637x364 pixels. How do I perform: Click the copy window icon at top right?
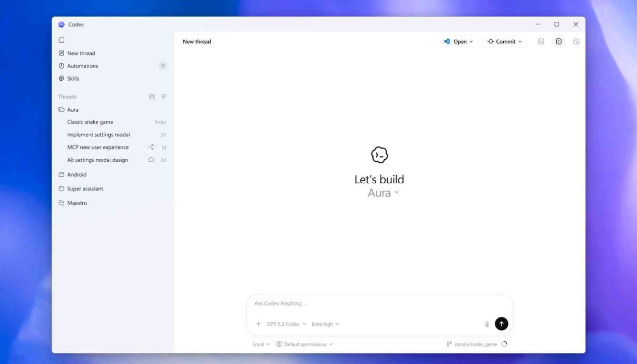coord(576,42)
